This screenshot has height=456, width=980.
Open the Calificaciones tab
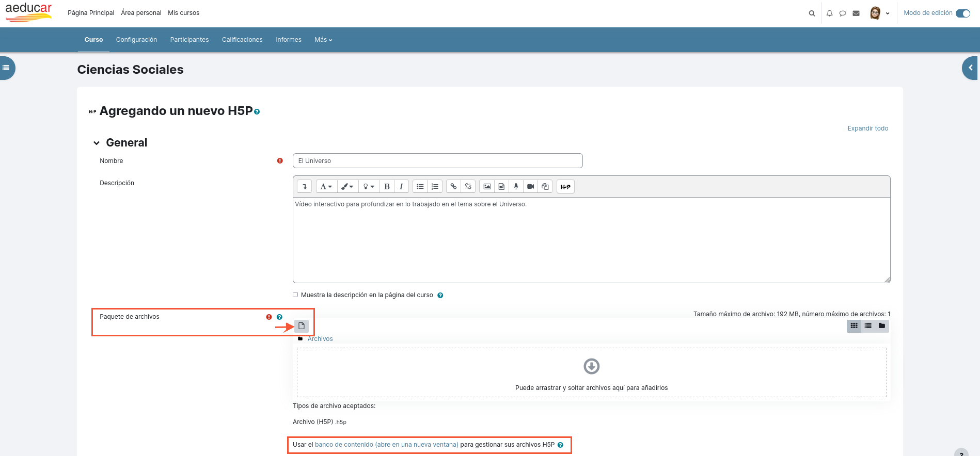242,40
